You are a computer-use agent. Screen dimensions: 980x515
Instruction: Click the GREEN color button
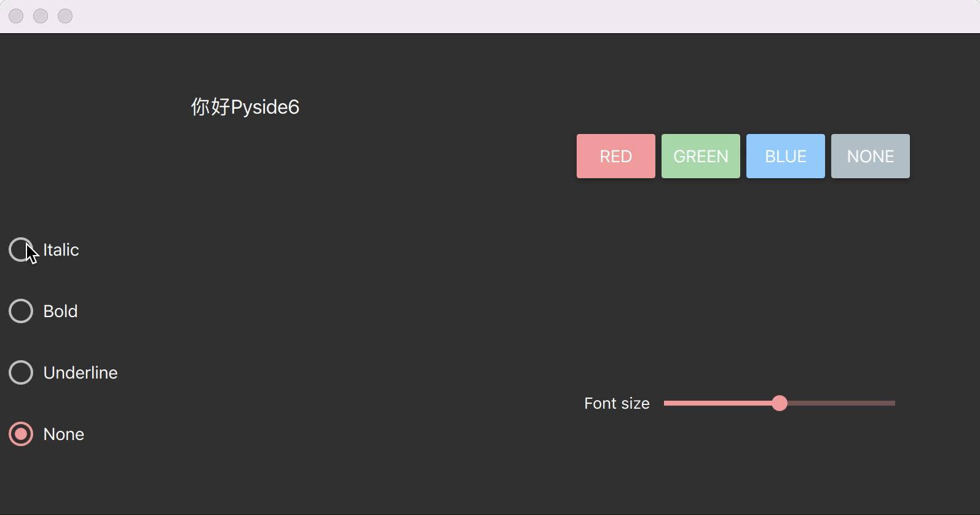click(x=700, y=156)
